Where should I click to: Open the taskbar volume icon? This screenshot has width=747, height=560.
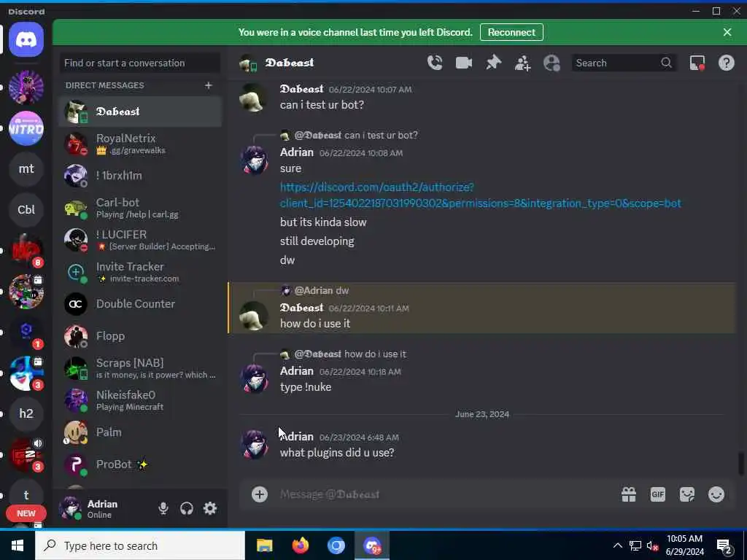(x=653, y=545)
